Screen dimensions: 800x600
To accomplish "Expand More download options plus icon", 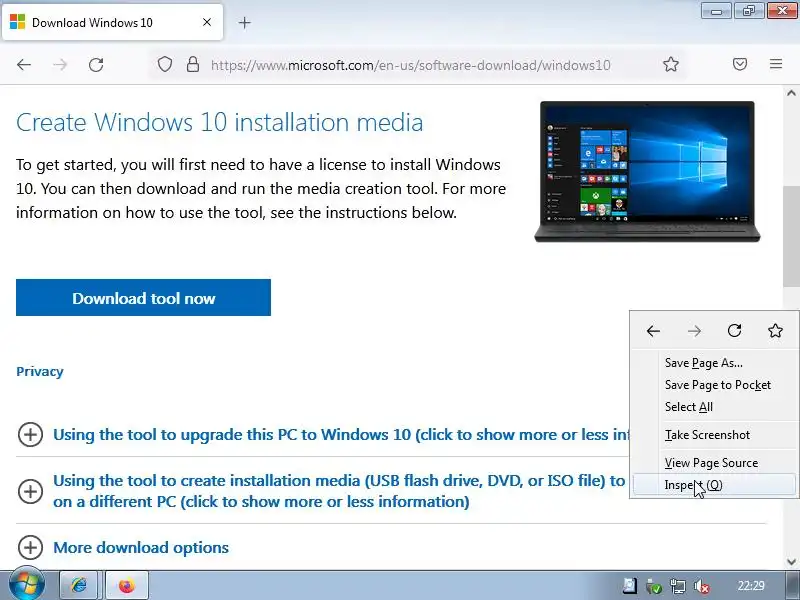I will 30,547.
